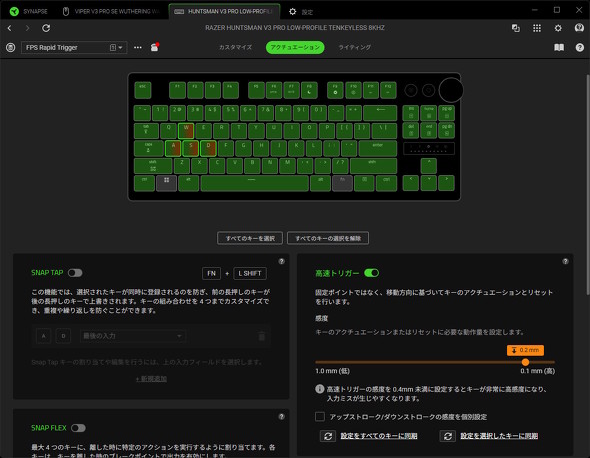
Task: Check アップストローク/ダウンストローク個別設定 checkbox
Action: (320, 417)
